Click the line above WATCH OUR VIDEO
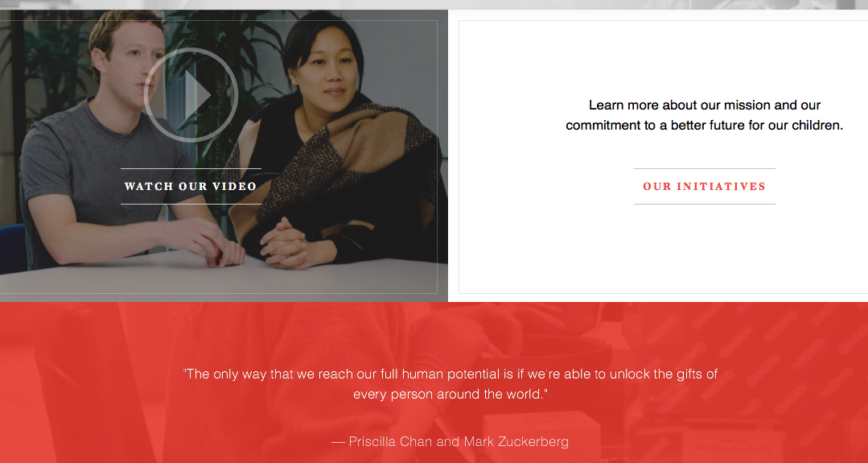The width and height of the screenshot is (868, 463). pyautogui.click(x=191, y=168)
